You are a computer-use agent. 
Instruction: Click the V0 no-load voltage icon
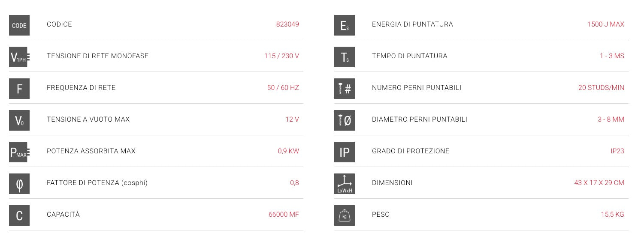coord(19,120)
